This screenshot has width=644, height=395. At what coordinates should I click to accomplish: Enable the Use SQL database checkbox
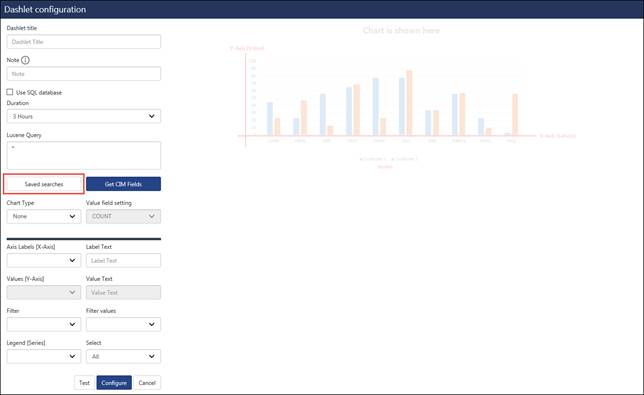(10, 92)
